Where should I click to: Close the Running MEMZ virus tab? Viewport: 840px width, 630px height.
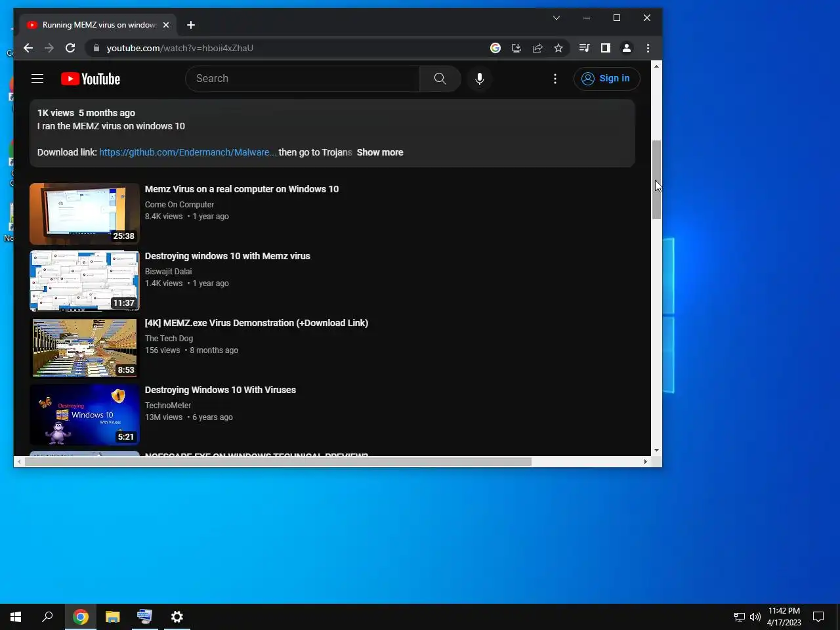pyautogui.click(x=166, y=25)
